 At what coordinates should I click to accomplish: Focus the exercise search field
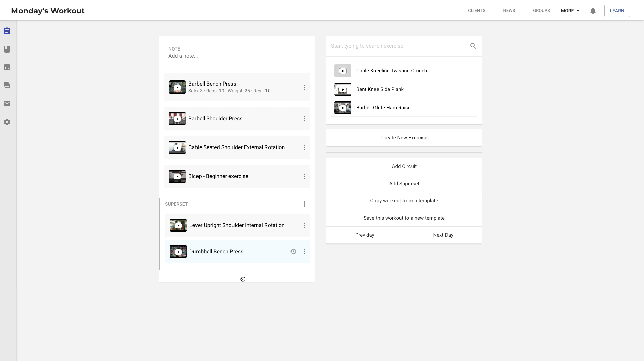[x=399, y=46]
